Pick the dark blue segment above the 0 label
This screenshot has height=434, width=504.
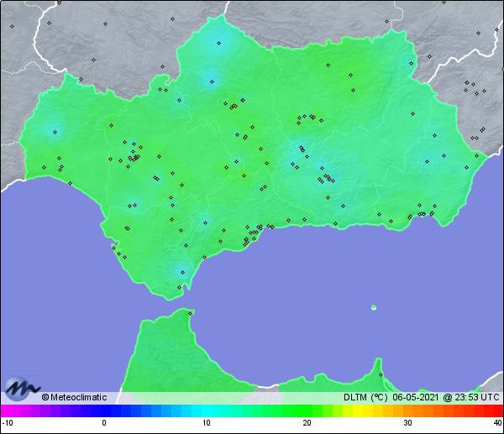(x=104, y=410)
